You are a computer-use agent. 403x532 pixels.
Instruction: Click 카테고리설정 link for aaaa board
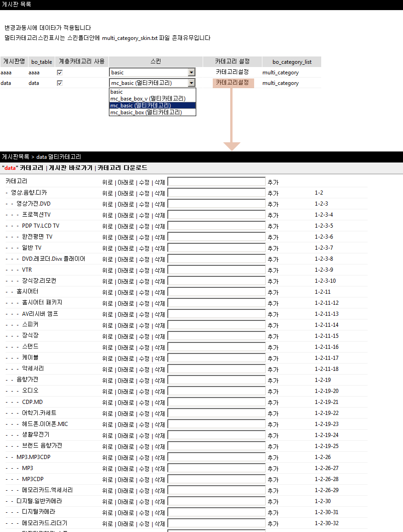point(233,72)
